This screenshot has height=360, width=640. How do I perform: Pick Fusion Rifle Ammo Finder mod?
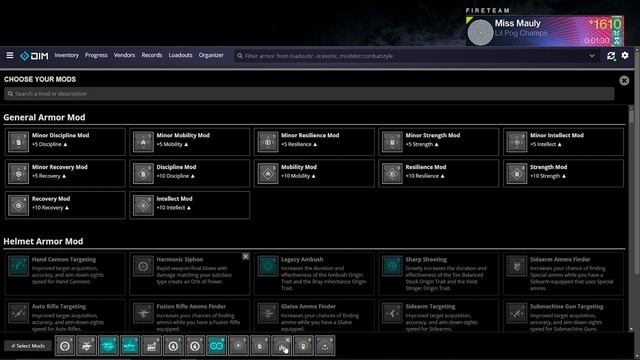(190, 316)
